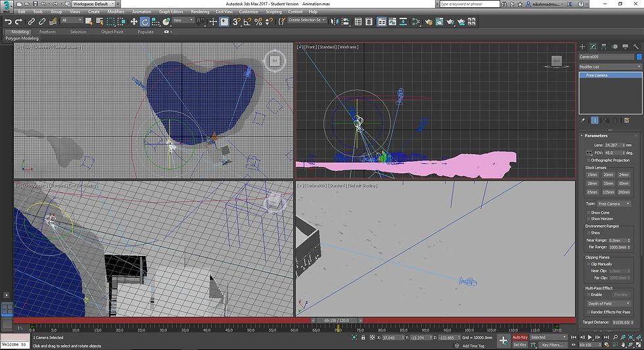This screenshot has height=350, width=644.
Task: Open the Utilities wrench panel tab
Action: coord(636,47)
